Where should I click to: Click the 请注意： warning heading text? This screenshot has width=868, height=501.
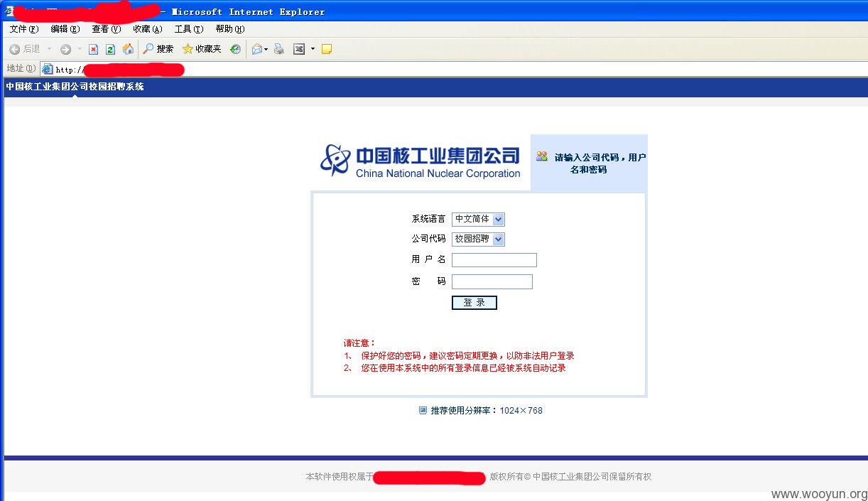tap(359, 343)
